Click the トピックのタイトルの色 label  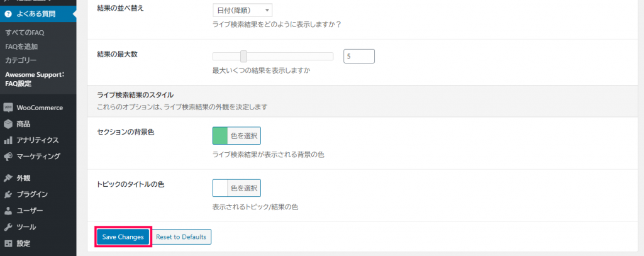coord(131,184)
